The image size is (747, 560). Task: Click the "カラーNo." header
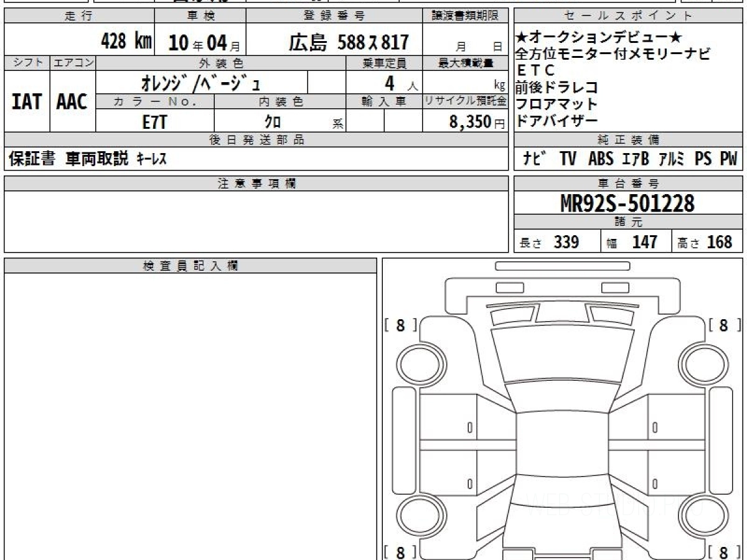pos(155,101)
